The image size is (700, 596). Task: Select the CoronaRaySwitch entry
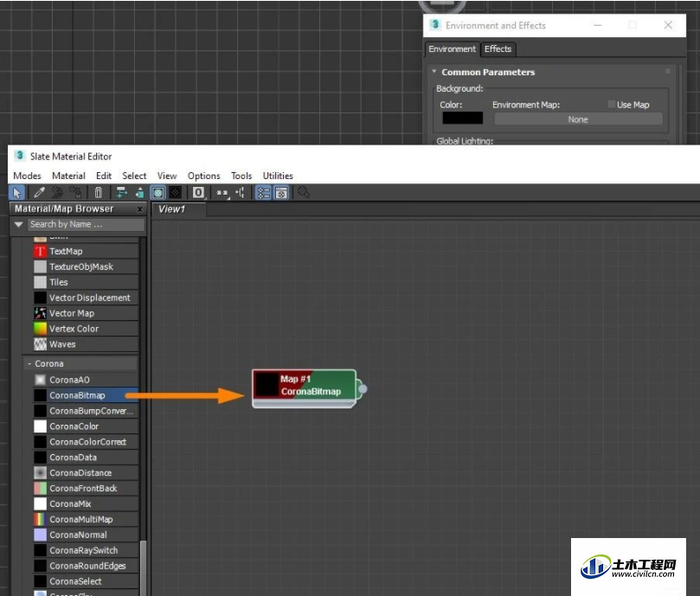point(86,550)
